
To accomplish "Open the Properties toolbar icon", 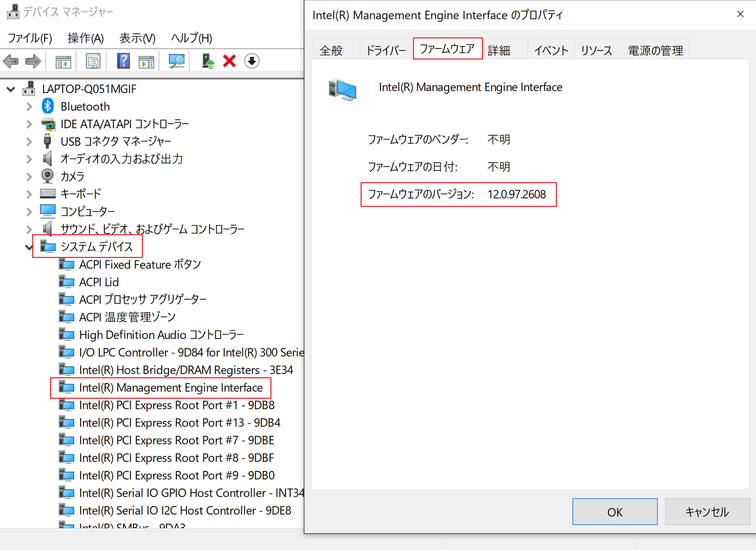I will (x=93, y=61).
